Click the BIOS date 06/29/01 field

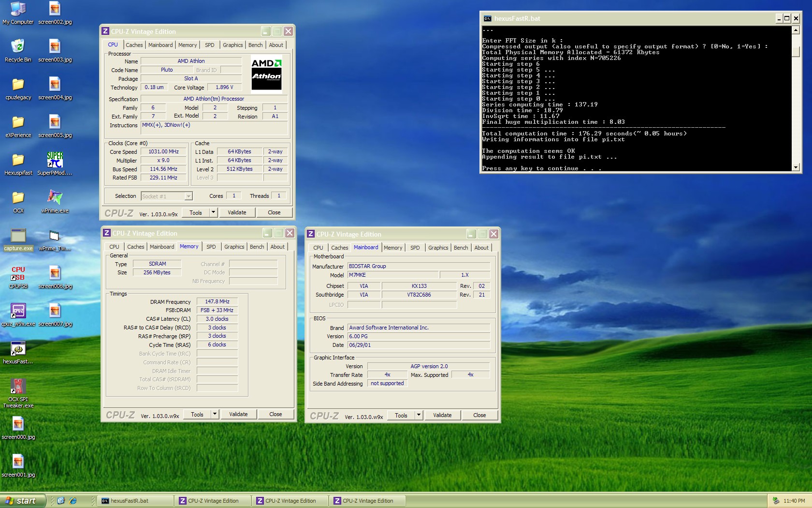(419, 345)
